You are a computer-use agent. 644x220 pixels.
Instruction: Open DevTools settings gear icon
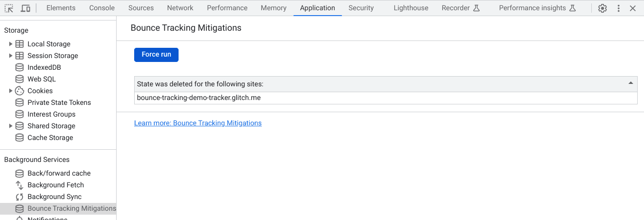pos(603,8)
